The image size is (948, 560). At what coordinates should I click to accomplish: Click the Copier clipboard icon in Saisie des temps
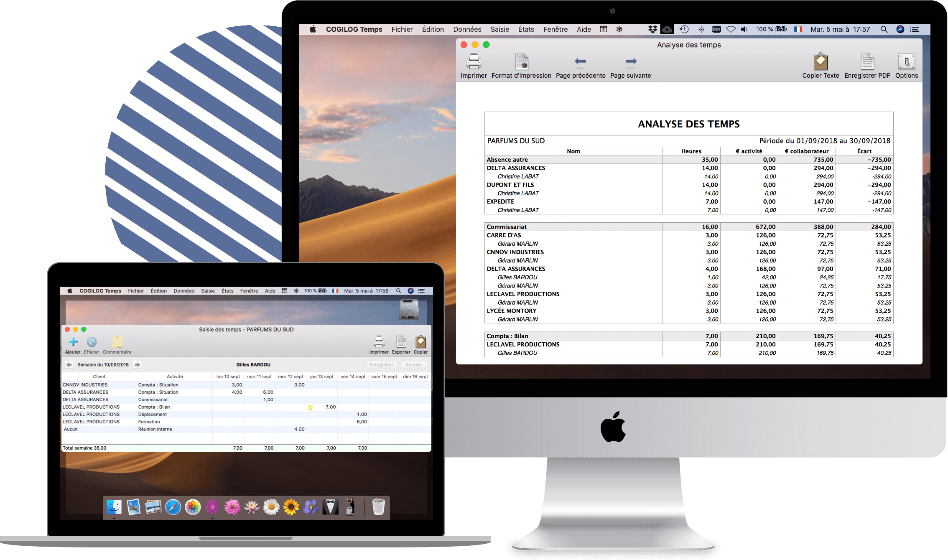click(x=420, y=342)
